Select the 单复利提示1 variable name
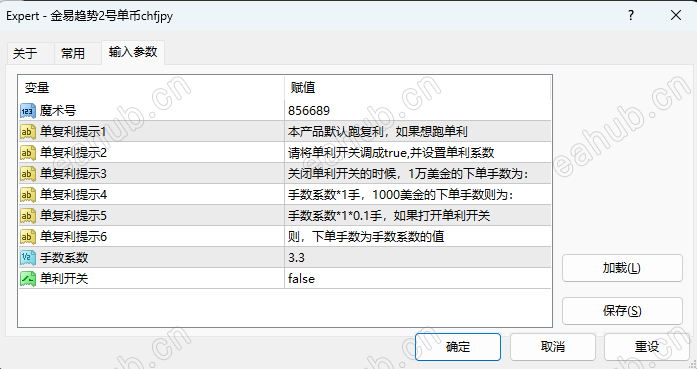Viewport: 697px width, 369px height. pyautogui.click(x=73, y=132)
